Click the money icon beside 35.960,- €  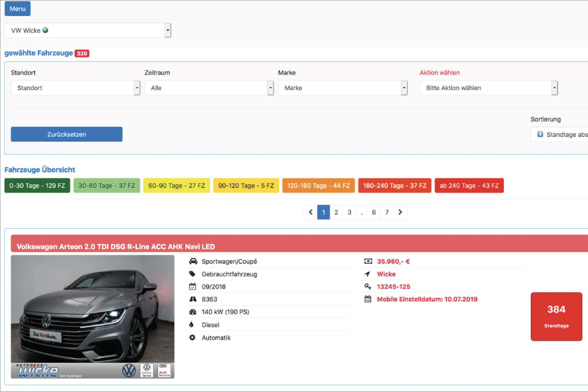coord(368,261)
